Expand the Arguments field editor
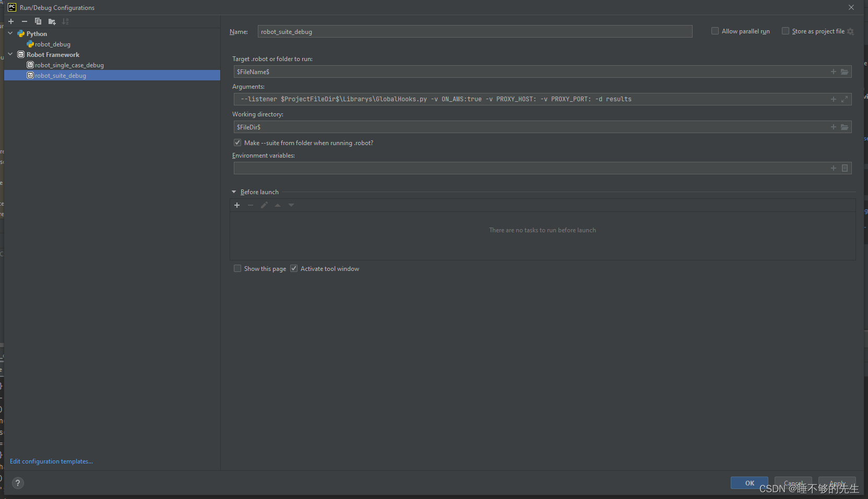The height and width of the screenshot is (499, 868). tap(846, 99)
